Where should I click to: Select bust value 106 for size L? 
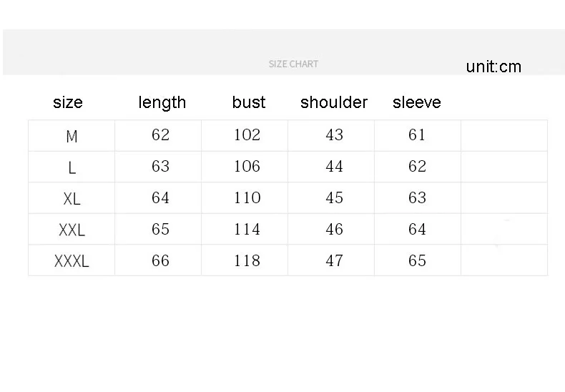click(x=247, y=167)
